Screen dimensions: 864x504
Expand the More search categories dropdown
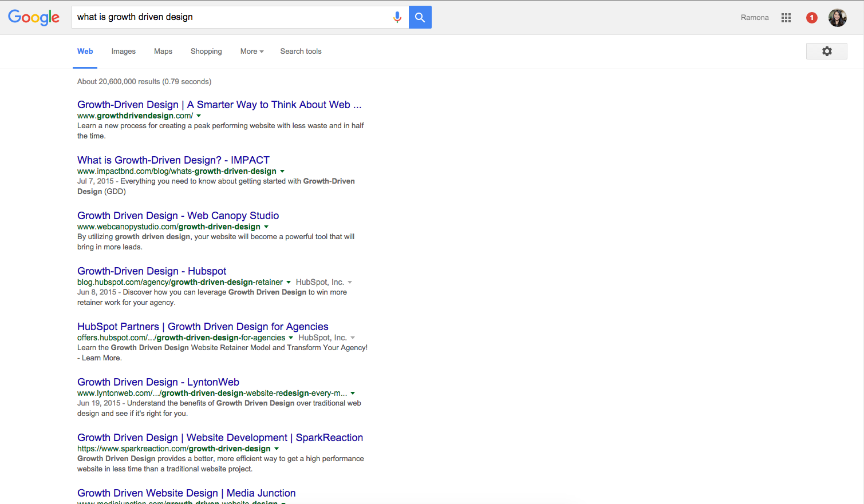251,51
